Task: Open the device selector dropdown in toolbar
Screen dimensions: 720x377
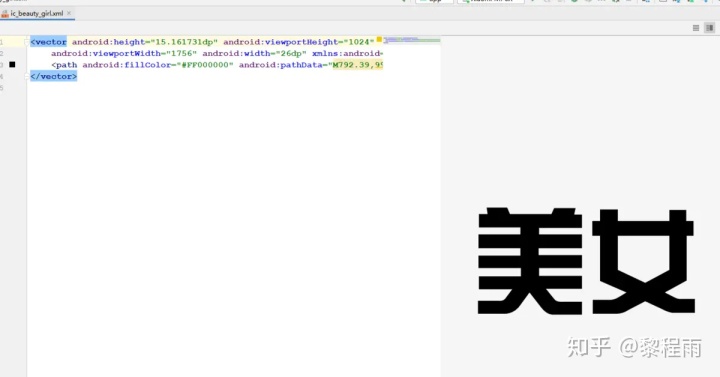Action: coord(490,1)
